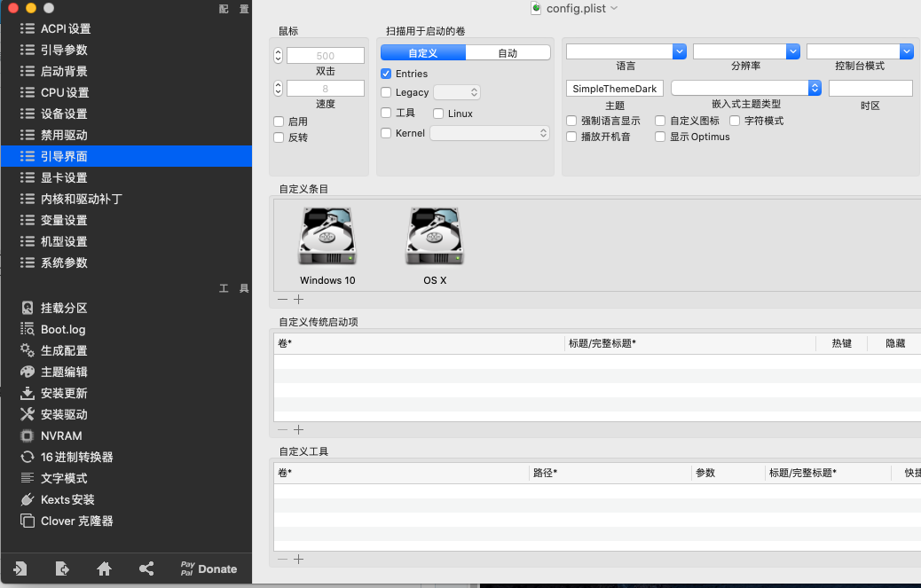921x588 pixels.
Task: Remove custom entry with minus button
Action: point(282,299)
